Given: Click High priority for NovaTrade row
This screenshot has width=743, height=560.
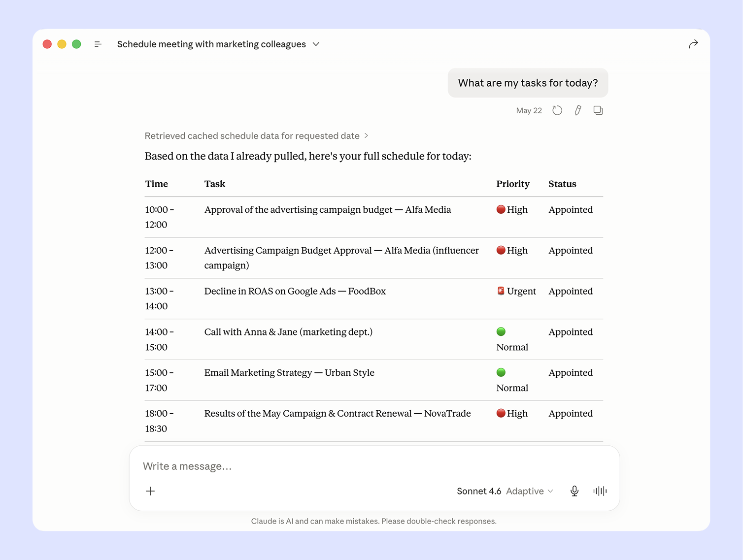Looking at the screenshot, I should [x=512, y=414].
